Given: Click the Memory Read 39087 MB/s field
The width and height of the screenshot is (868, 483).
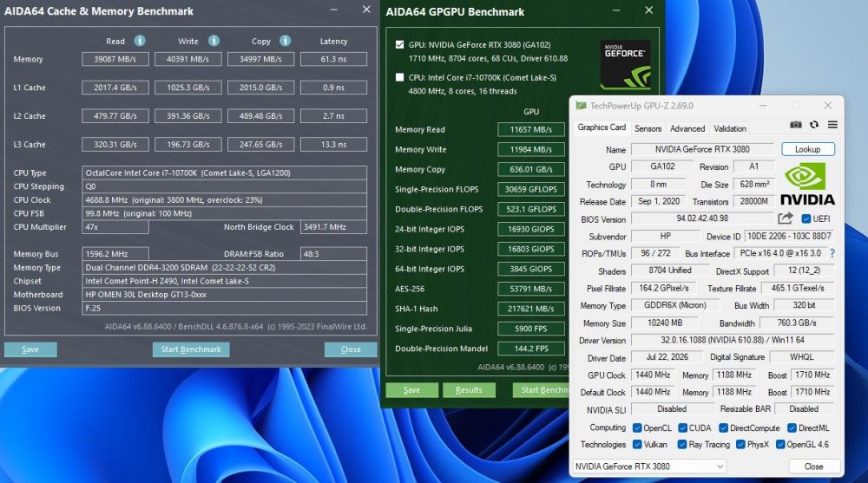Looking at the screenshot, I should [x=115, y=59].
